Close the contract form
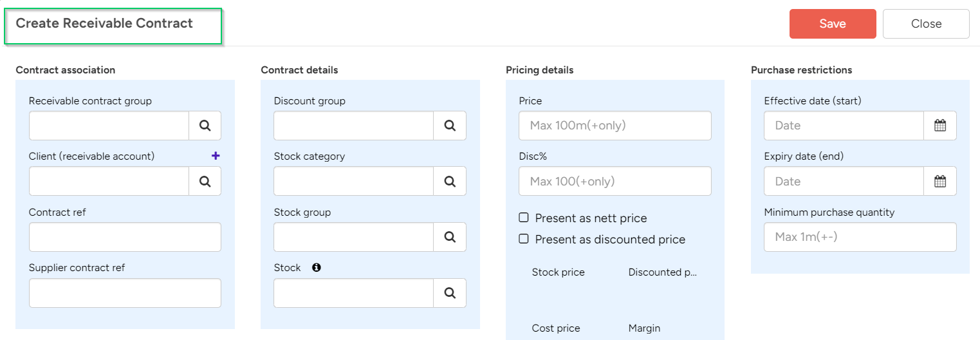Image resolution: width=980 pixels, height=340 pixels. (x=926, y=24)
